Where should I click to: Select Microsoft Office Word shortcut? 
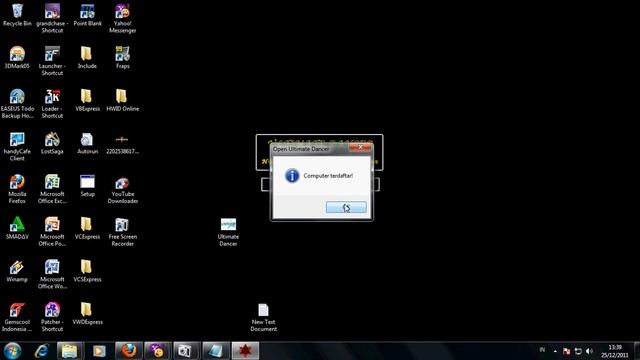[52, 274]
